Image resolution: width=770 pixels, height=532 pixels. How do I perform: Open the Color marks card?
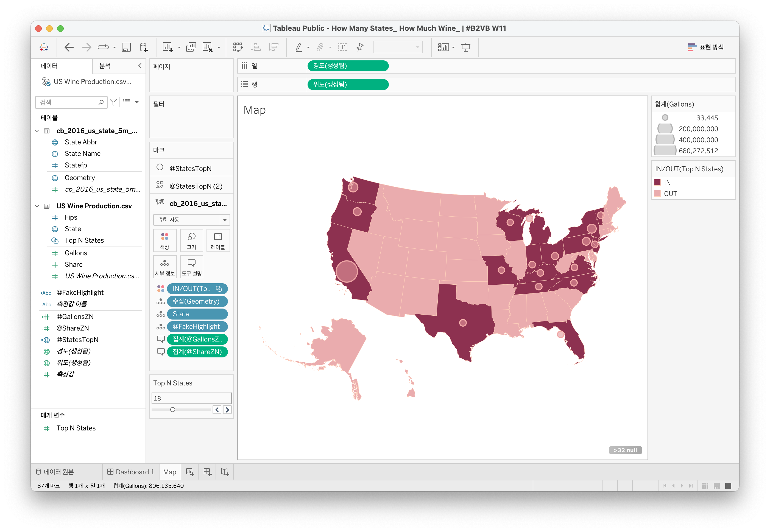coord(164,240)
